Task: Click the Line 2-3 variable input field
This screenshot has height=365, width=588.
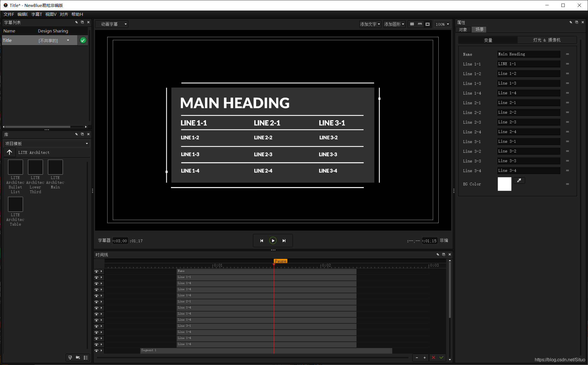Action: coord(529,122)
